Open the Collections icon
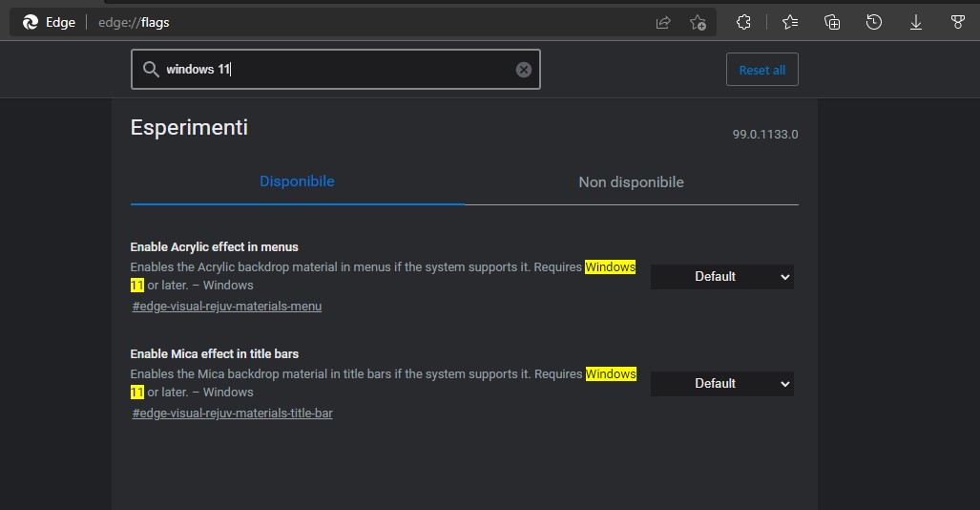Screen dimensions: 980x510 click(832, 23)
